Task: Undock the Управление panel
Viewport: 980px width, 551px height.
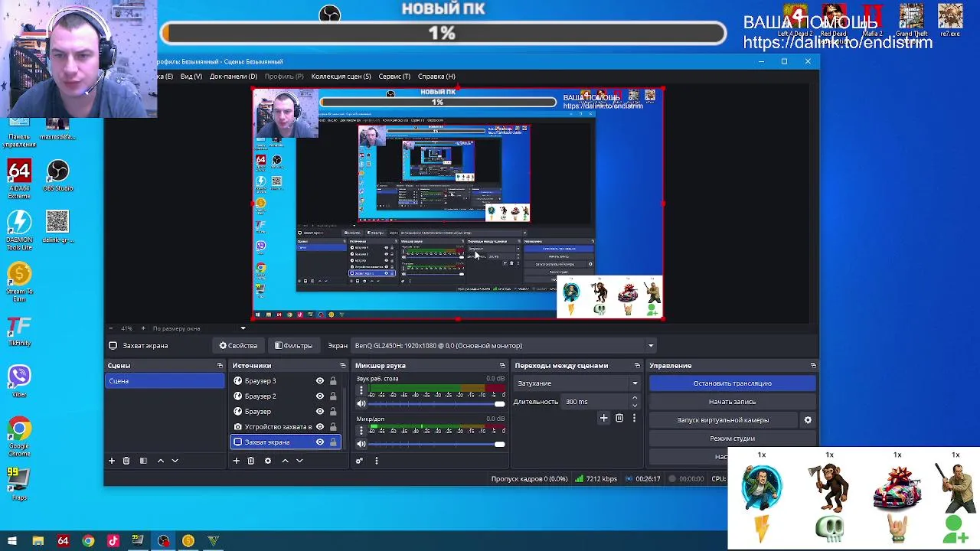Action: point(813,366)
